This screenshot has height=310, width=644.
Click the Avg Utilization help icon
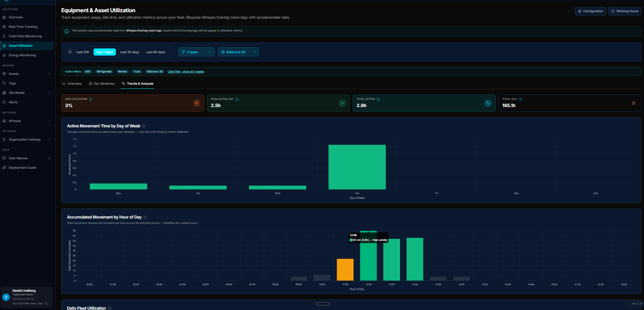(90, 99)
